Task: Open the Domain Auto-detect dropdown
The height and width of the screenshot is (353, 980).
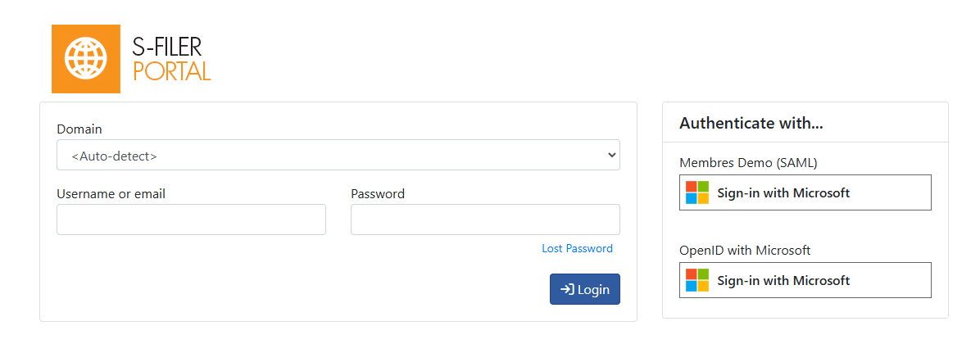Action: pyautogui.click(x=338, y=155)
